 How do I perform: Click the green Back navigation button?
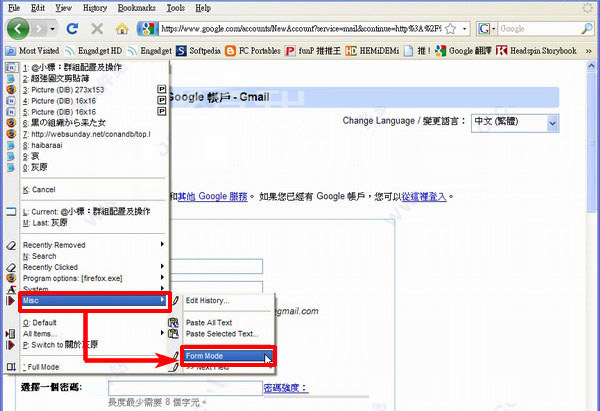(18, 29)
